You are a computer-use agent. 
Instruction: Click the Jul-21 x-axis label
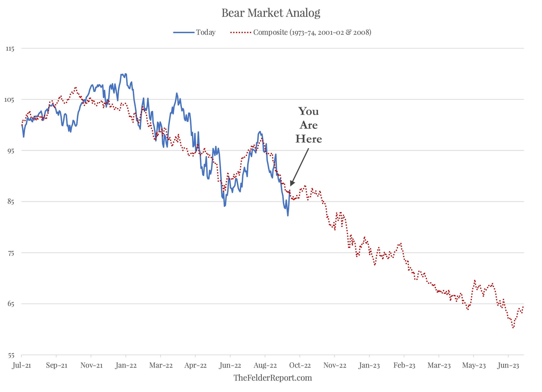22,365
